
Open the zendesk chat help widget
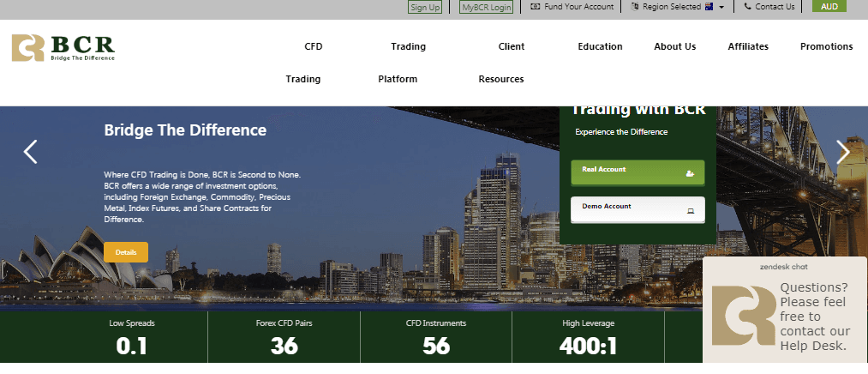pos(784,310)
